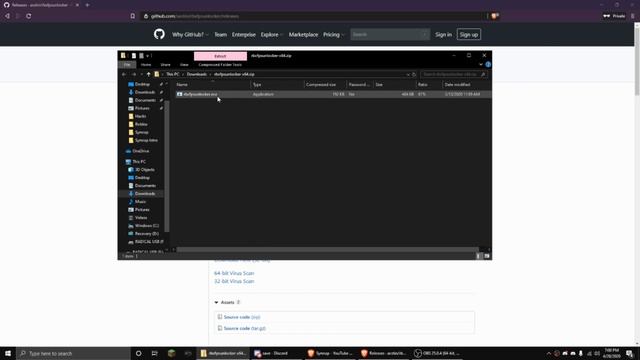The height and width of the screenshot is (360, 640).
Task: Open the Explore dropdown menu
Action: point(272,35)
